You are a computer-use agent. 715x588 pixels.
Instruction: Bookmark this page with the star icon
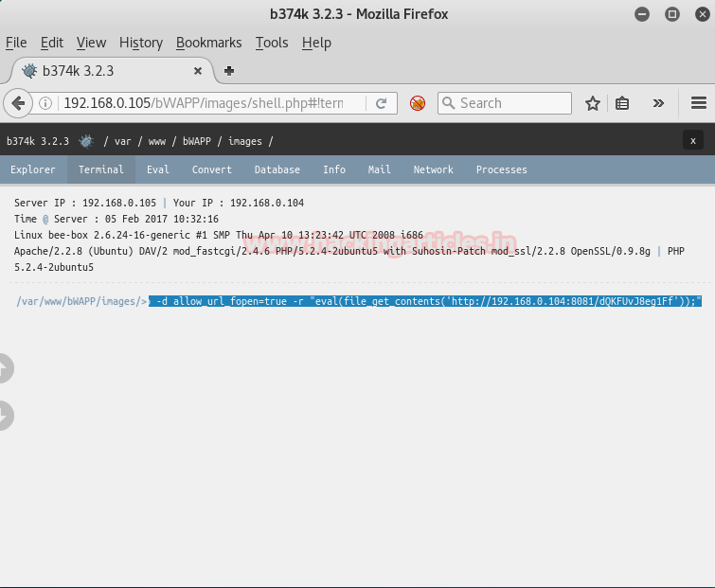[x=592, y=103]
